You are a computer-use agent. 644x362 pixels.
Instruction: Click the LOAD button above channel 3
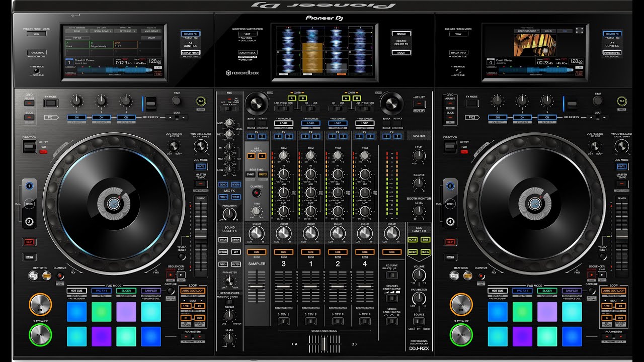284,123
